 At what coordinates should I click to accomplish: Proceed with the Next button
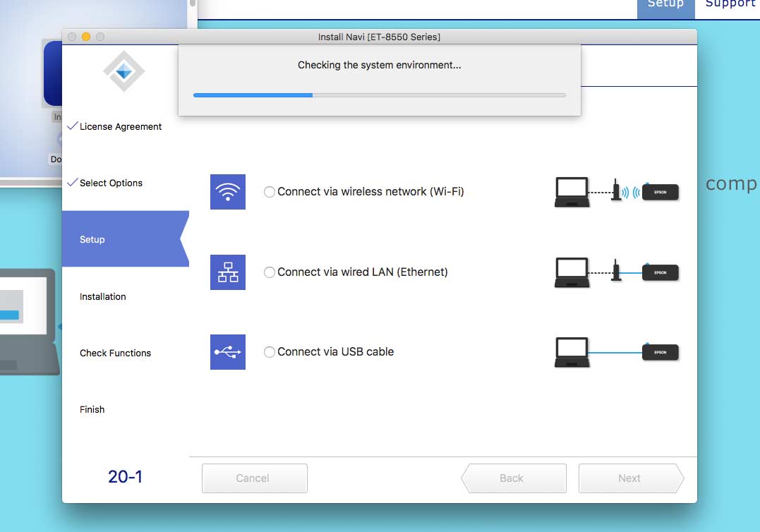(x=631, y=478)
